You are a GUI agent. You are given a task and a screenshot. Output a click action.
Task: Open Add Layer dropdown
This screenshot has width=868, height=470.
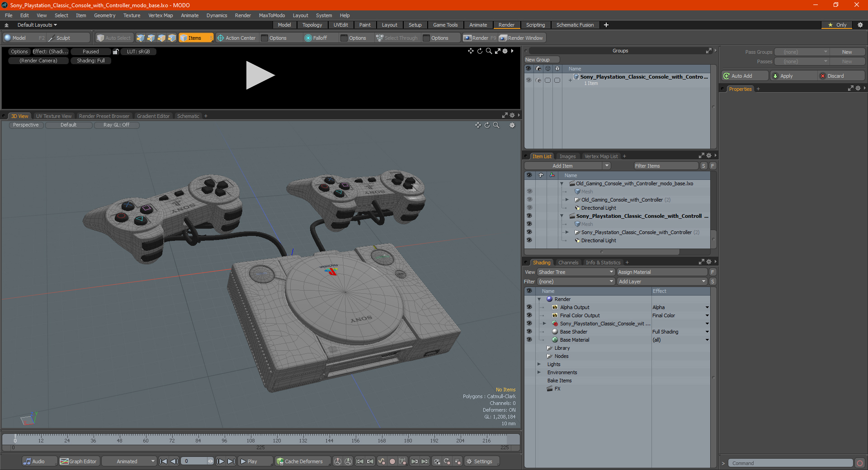point(662,282)
